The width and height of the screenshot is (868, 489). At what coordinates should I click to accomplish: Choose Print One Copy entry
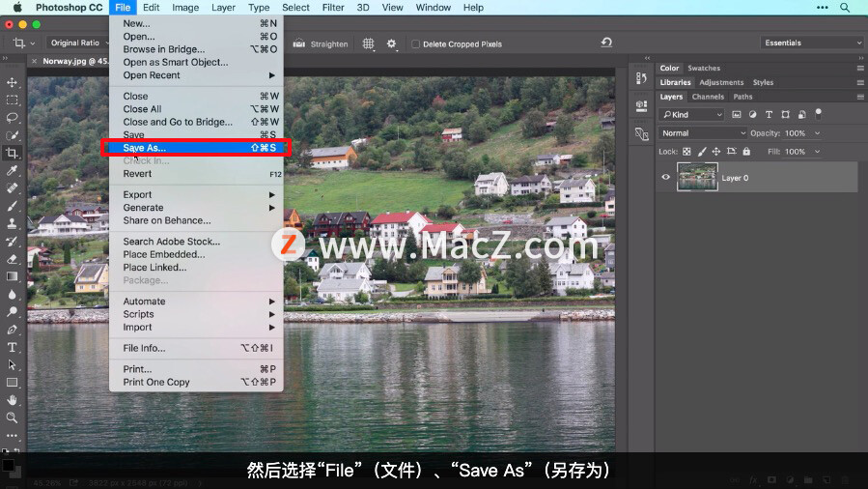197,382
